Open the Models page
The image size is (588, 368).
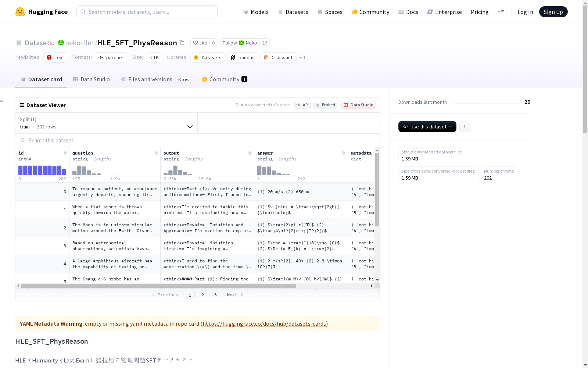(256, 12)
